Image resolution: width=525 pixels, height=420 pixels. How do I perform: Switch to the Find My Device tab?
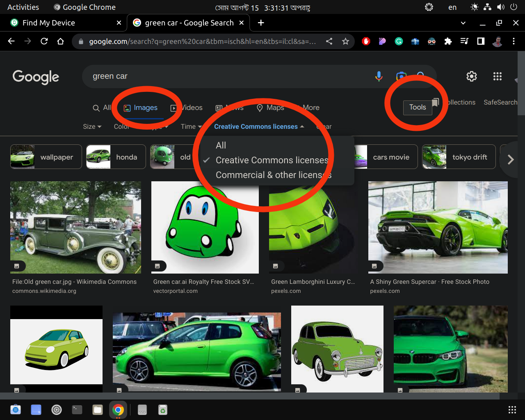48,23
